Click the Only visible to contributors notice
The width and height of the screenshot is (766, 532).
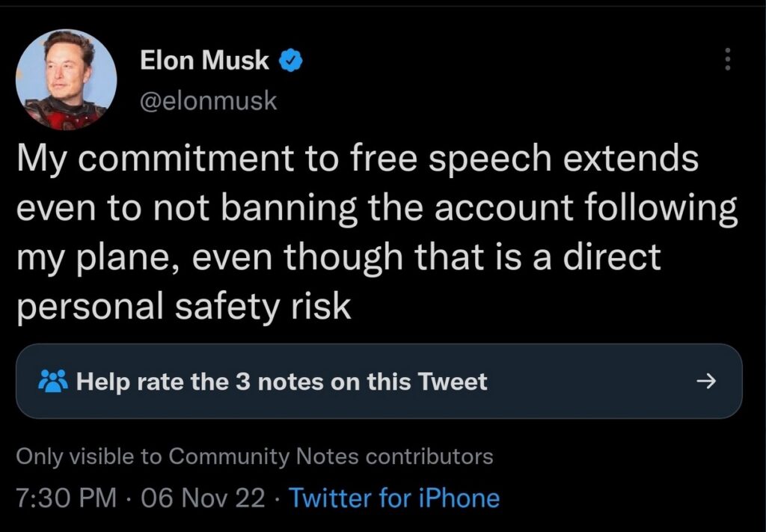click(253, 456)
